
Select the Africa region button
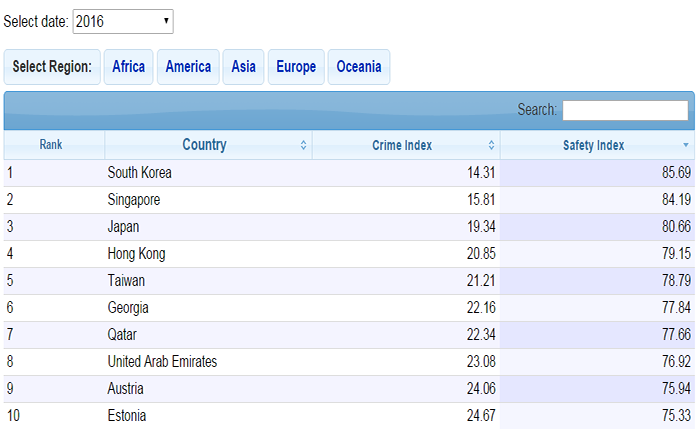128,67
